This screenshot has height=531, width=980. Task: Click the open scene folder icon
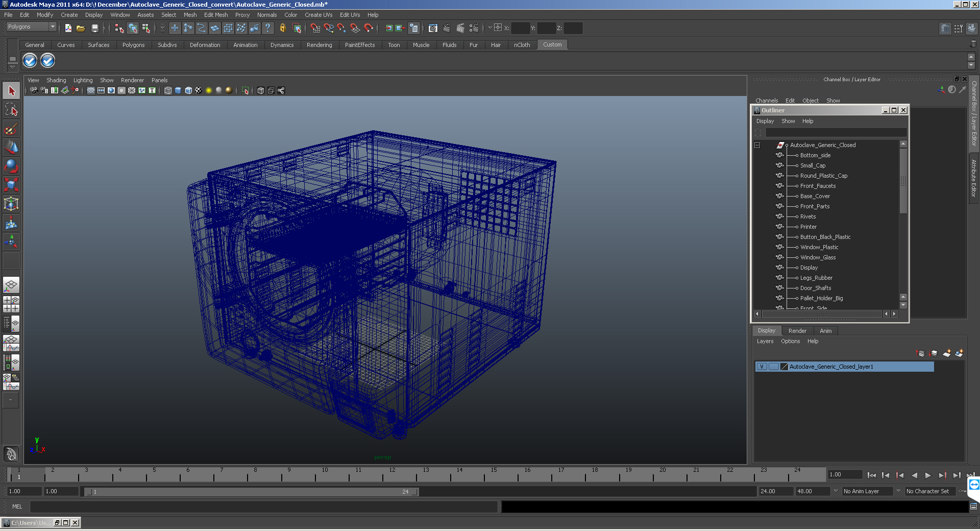[81, 28]
